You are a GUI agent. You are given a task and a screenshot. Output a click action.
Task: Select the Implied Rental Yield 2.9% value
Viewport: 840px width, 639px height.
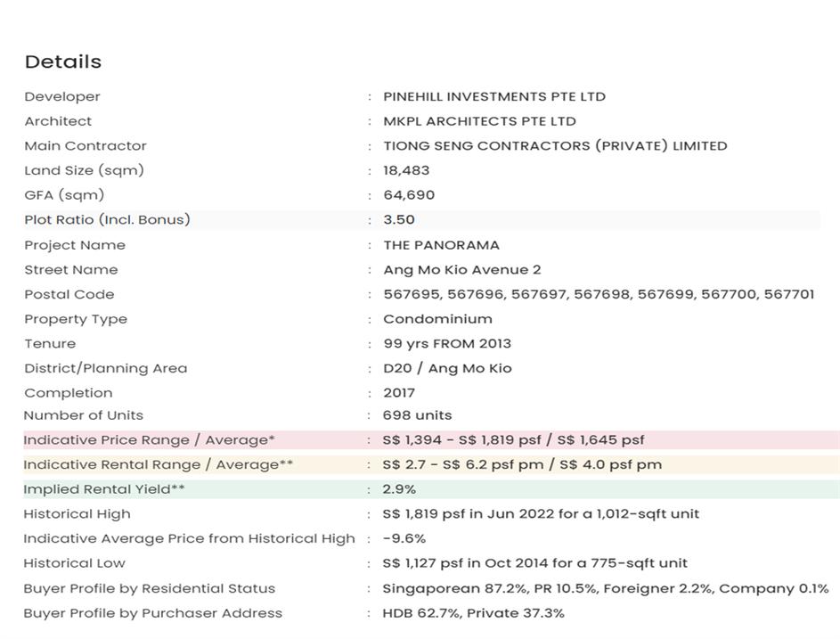pos(399,489)
